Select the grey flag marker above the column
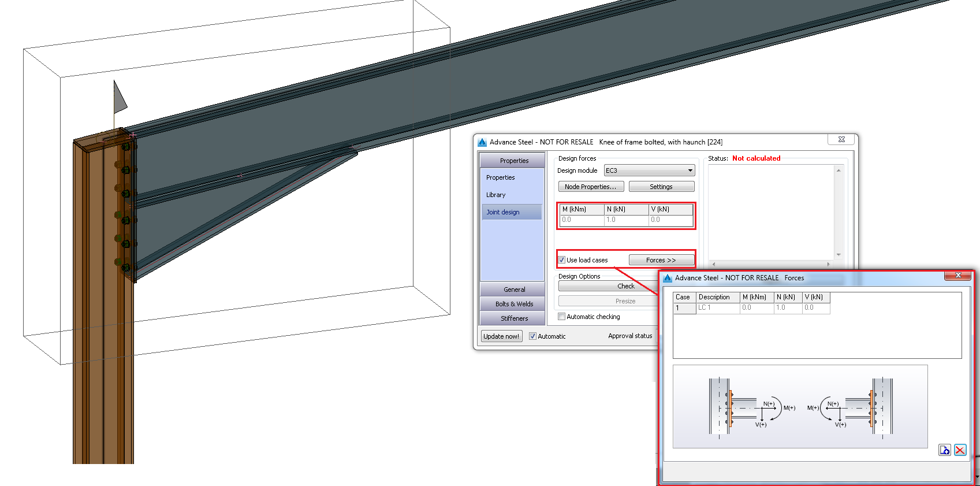980x486 pixels. click(120, 97)
